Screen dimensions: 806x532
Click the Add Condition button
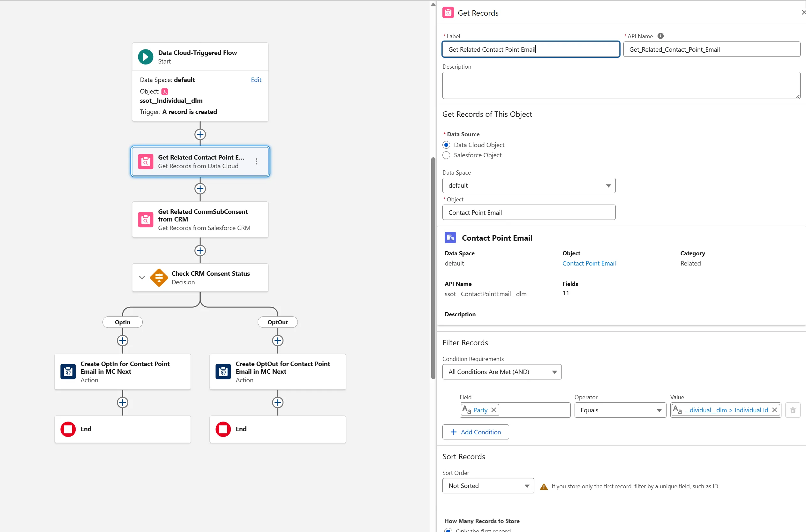[x=475, y=432]
